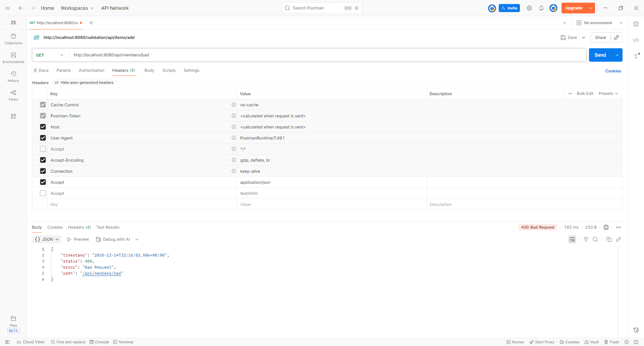The height and width of the screenshot is (346, 644).
Task: Expand the Debug with AI options
Action: [x=137, y=239]
